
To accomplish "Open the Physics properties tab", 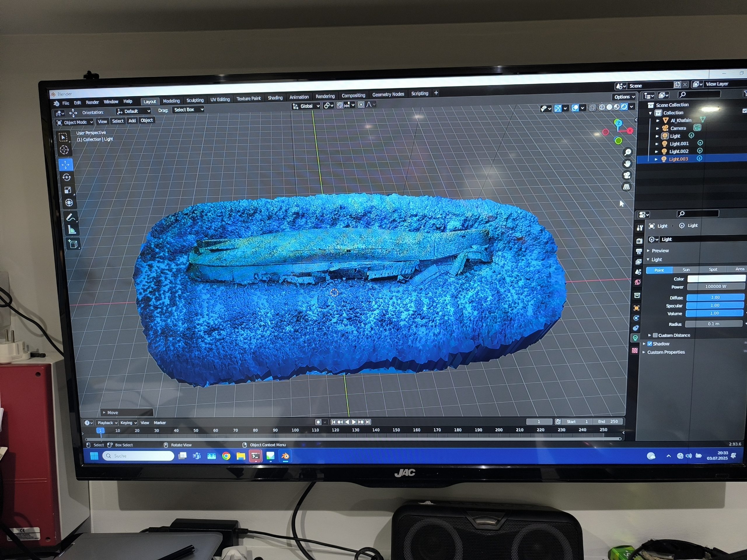I will [636, 318].
